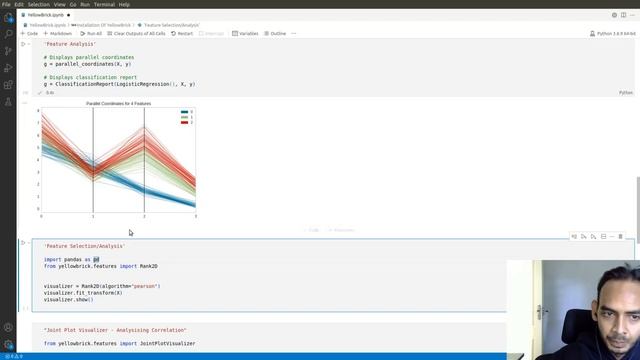Open editor More Actions ellipsis at top right
This screenshot has width=640, height=360.
[x=632, y=15]
